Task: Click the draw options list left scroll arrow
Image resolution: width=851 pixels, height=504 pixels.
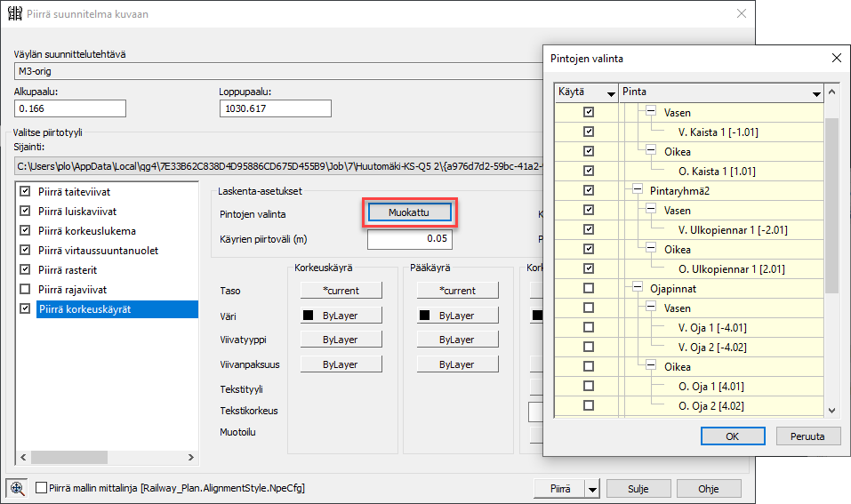Action: tap(23, 458)
